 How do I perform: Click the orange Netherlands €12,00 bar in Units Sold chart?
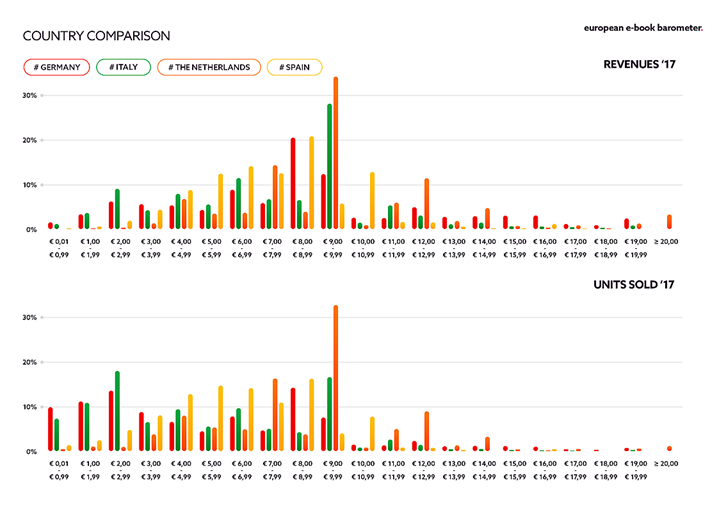[427, 431]
